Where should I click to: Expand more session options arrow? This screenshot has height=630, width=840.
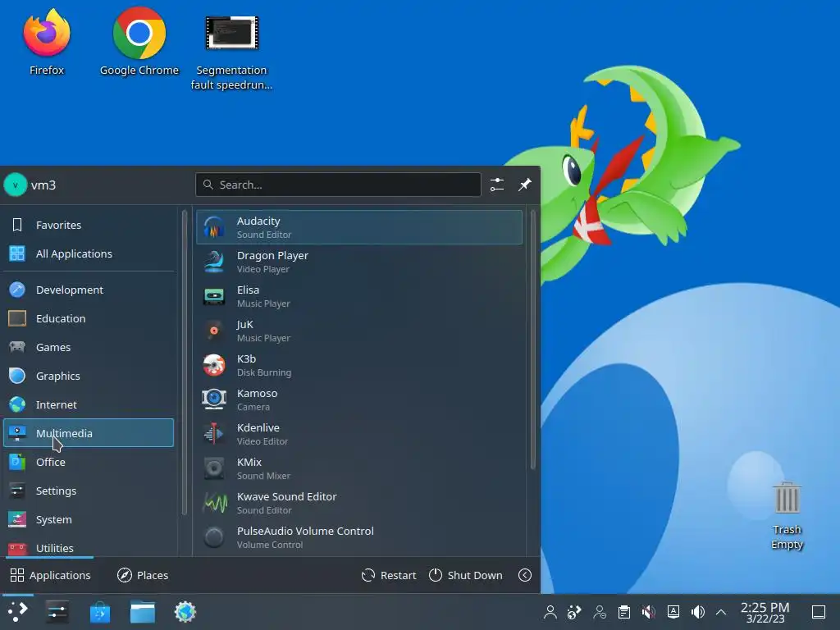click(525, 575)
